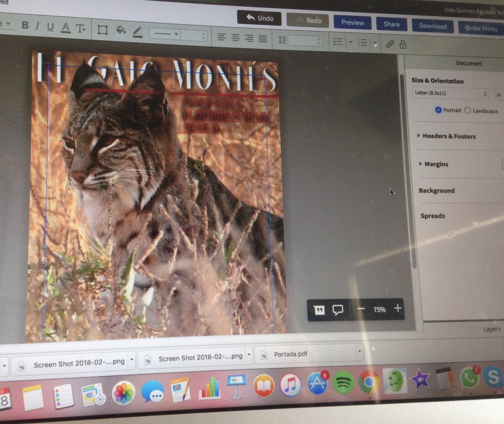
Task: Zoom in with the plus button
Action: 398,309
